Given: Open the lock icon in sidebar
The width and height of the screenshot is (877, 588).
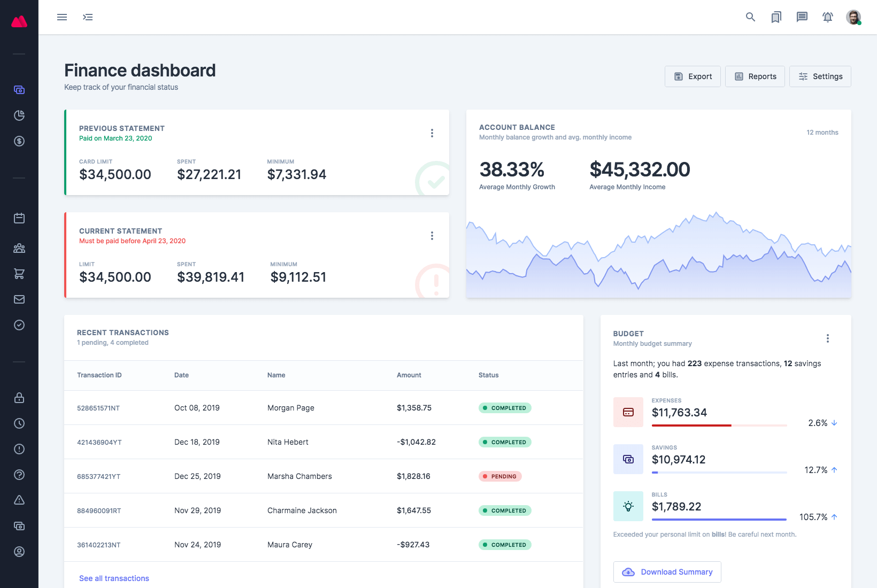Looking at the screenshot, I should point(19,398).
